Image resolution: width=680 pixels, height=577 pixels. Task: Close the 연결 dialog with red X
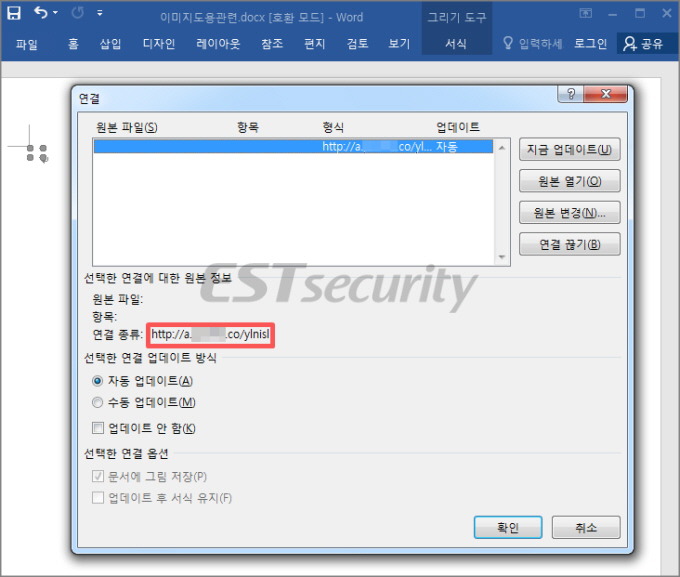point(605,94)
